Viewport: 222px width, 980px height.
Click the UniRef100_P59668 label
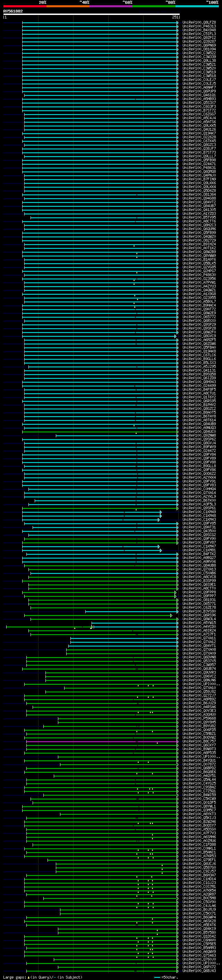coord(199,718)
